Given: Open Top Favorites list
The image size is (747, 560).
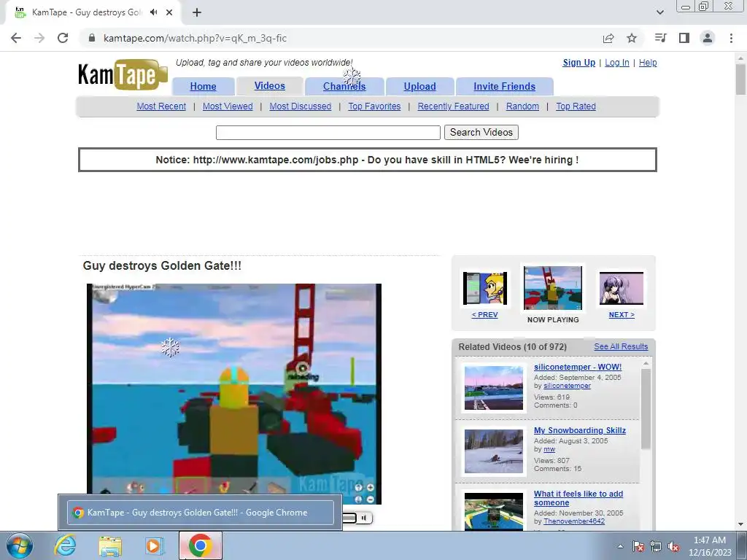Looking at the screenshot, I should [x=374, y=106].
